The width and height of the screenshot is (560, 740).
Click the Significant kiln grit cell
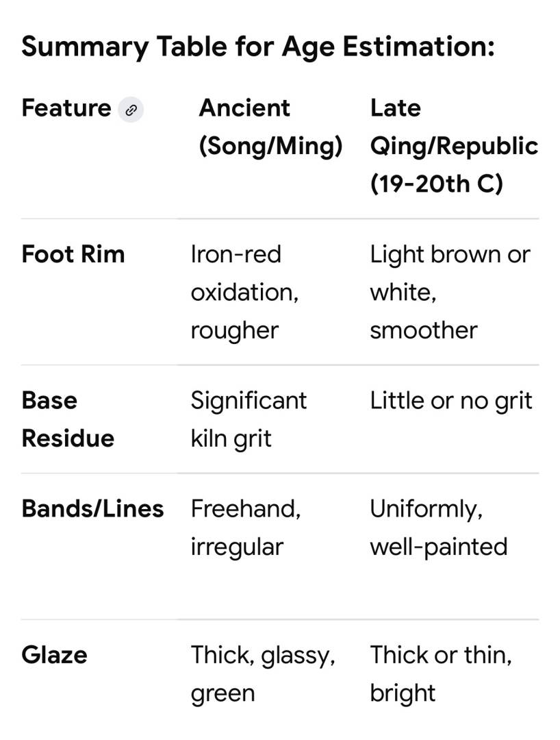[x=249, y=419]
